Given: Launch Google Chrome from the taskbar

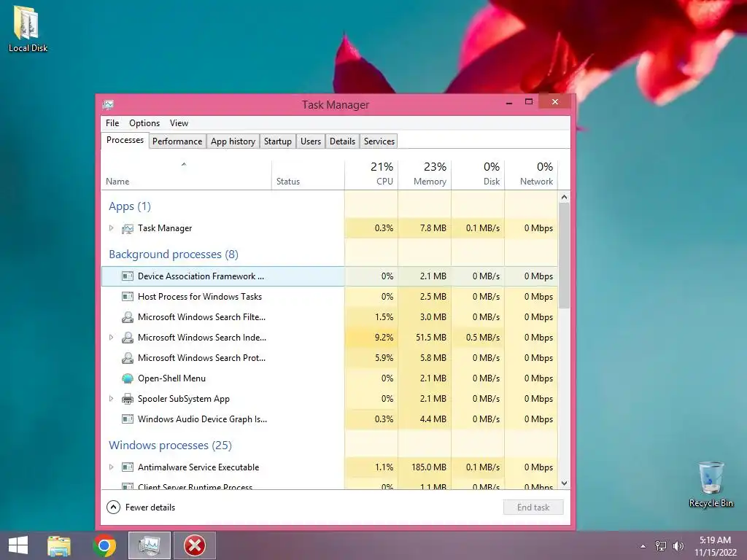Looking at the screenshot, I should click(x=104, y=545).
